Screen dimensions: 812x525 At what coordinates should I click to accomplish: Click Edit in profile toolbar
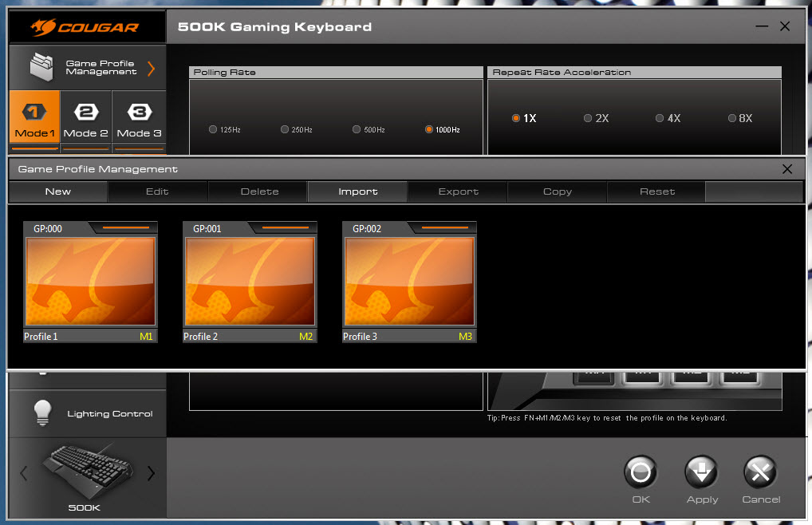157,191
